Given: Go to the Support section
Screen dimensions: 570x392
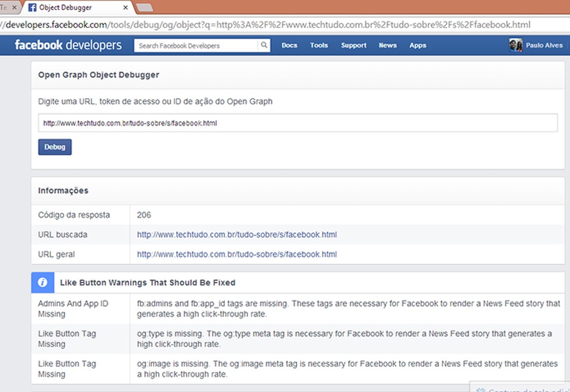Looking at the screenshot, I should point(353,45).
